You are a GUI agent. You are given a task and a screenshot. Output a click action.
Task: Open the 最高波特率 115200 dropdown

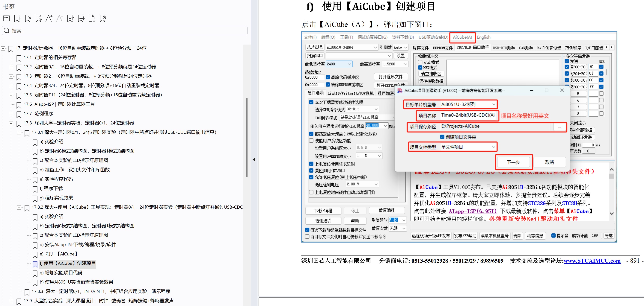point(395,64)
